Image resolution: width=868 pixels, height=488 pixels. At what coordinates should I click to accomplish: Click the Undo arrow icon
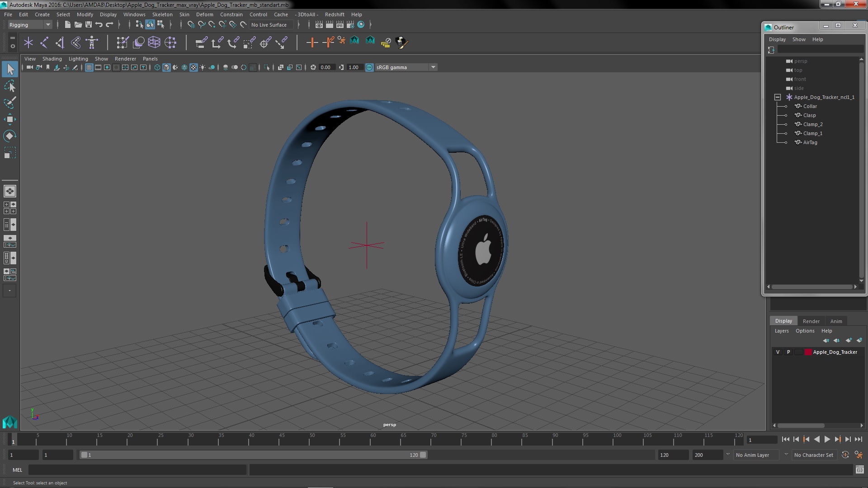[99, 24]
